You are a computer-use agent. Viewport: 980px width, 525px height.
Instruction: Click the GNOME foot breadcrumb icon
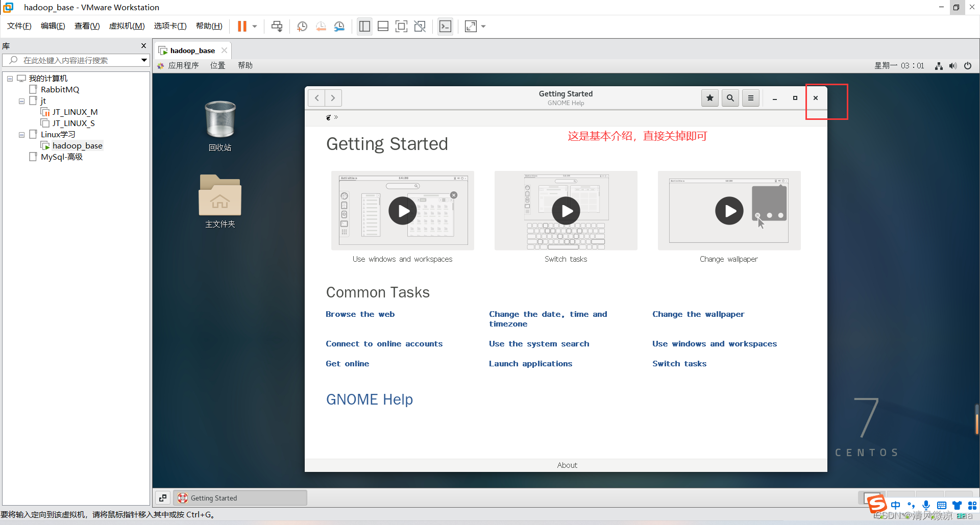click(328, 117)
